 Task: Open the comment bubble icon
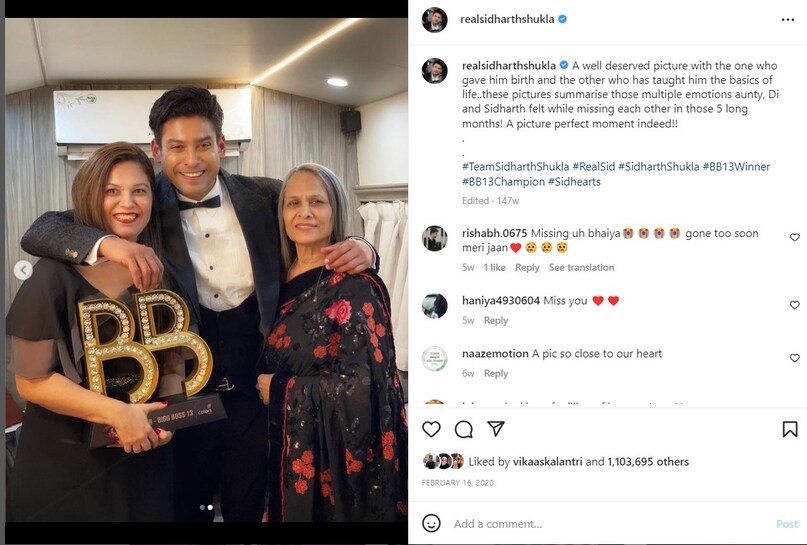[x=463, y=429]
